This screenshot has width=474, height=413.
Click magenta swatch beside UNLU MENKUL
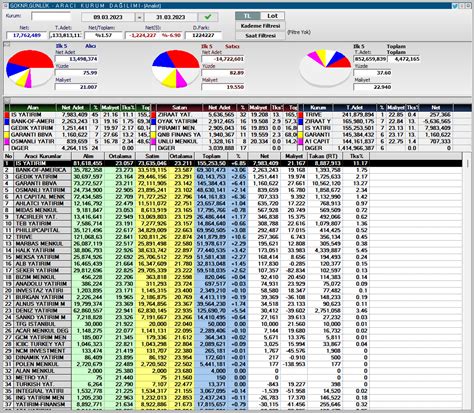click(153, 141)
